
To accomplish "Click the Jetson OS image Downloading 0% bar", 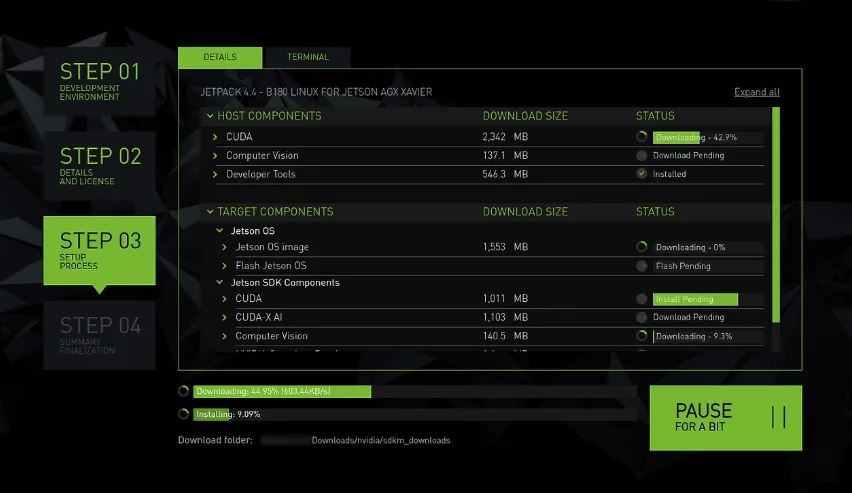I will click(x=708, y=247).
